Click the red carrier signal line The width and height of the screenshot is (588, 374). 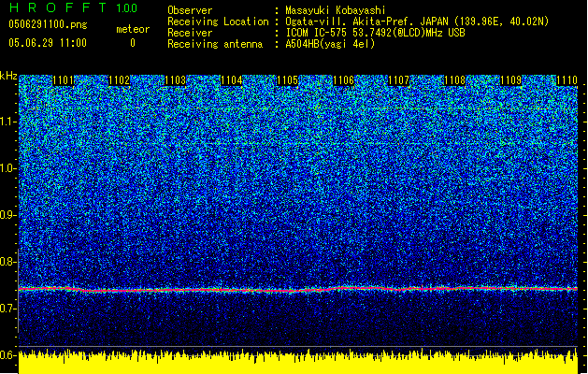pos(298,289)
